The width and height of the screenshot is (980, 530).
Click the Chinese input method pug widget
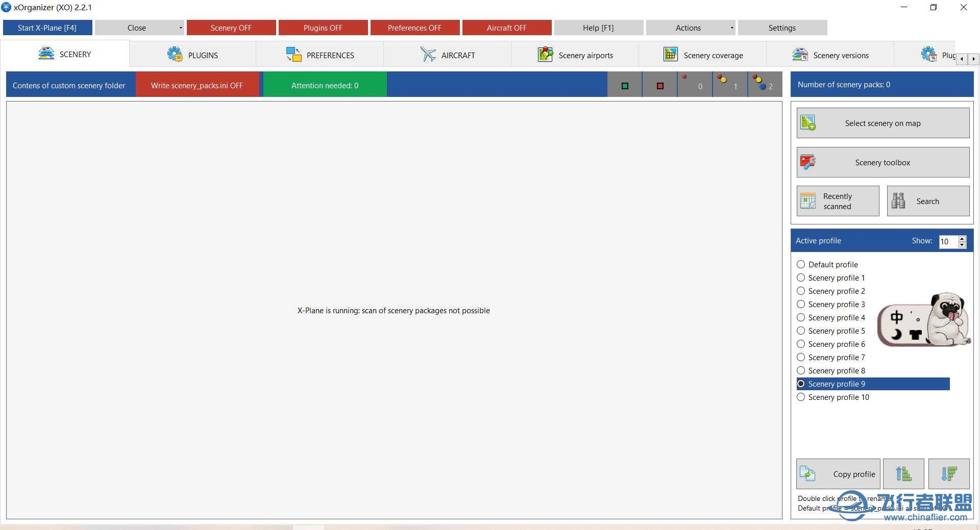[924, 320]
